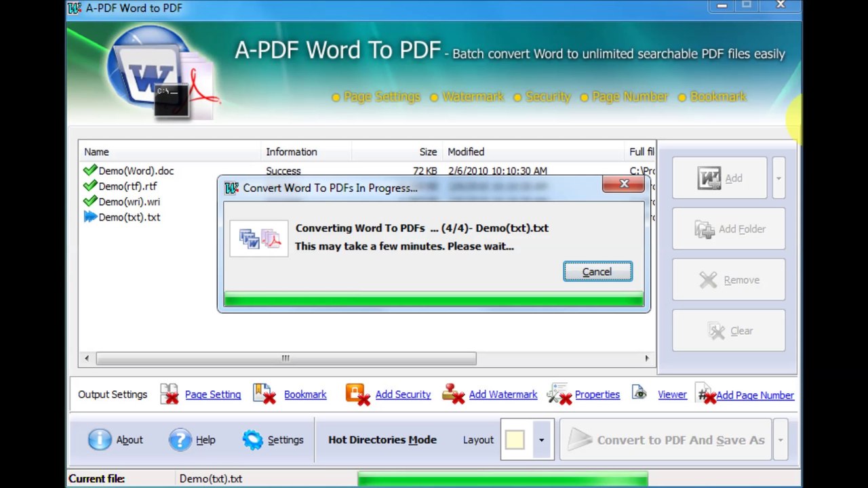Click the Help question mark icon
The image size is (868, 488).
180,440
